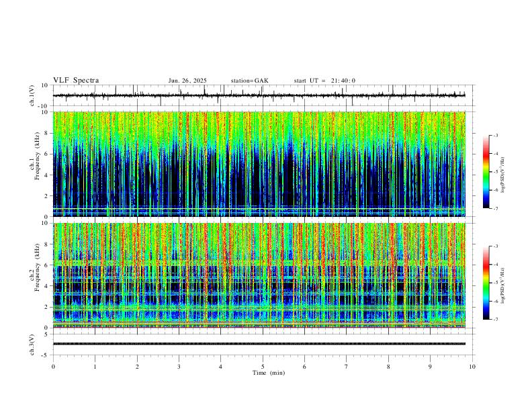Click the ch.2 PSD color scale bar

click(486, 283)
